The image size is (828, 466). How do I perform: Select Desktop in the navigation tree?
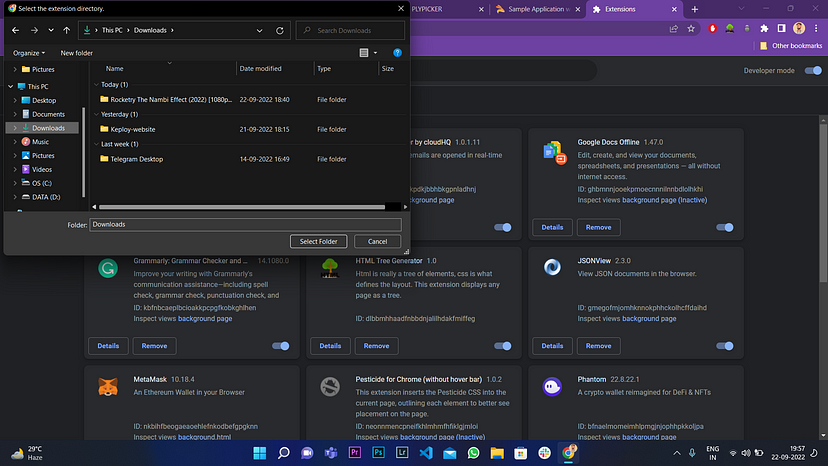[x=44, y=100]
